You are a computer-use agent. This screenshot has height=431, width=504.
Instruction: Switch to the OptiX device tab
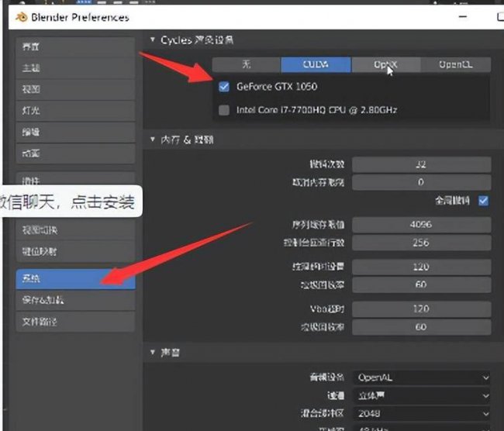pyautogui.click(x=385, y=64)
